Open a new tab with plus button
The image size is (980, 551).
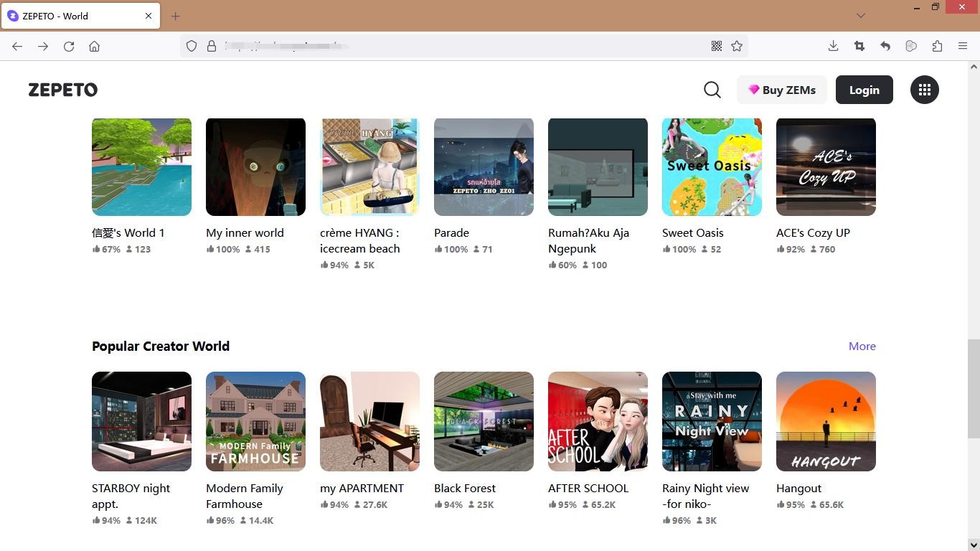click(176, 16)
